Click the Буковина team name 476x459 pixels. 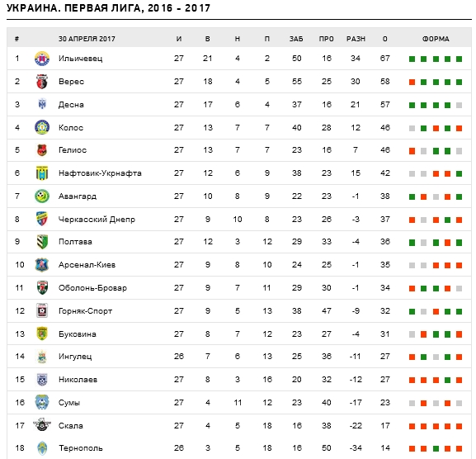(x=78, y=334)
